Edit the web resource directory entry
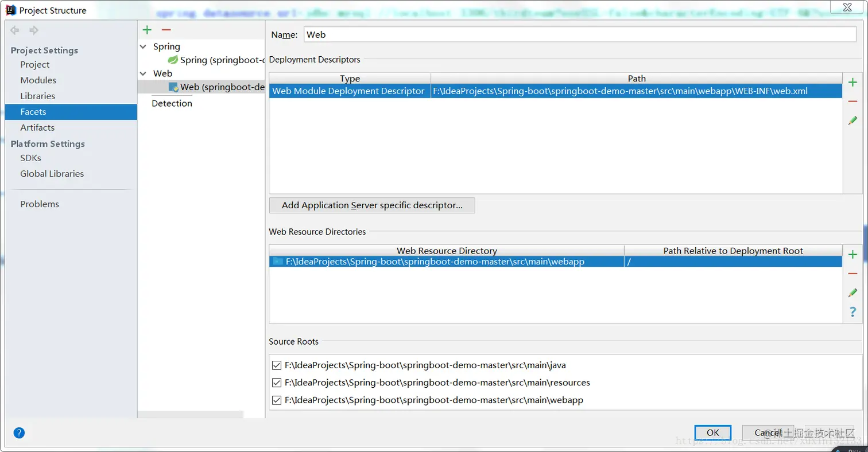This screenshot has width=868, height=452. pos(852,293)
